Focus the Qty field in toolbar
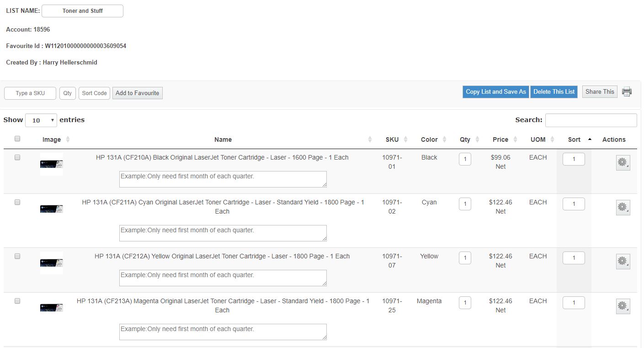Viewport: 644px width, 348px height. coord(68,93)
